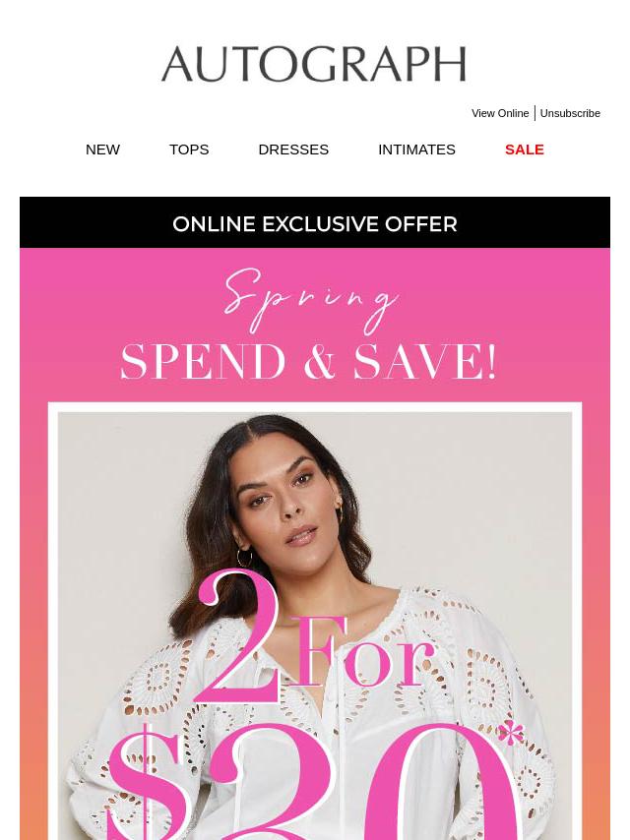Open the View Online link
This screenshot has height=840, width=630.
tap(500, 113)
